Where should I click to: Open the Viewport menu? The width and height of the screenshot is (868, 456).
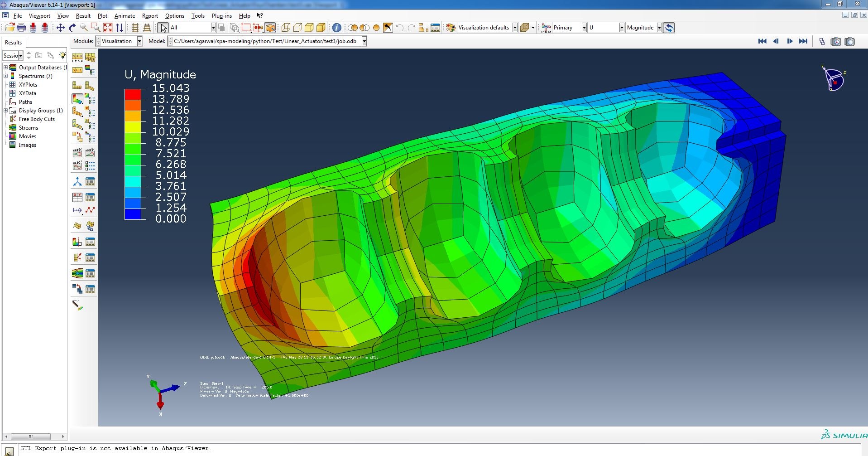(39, 16)
